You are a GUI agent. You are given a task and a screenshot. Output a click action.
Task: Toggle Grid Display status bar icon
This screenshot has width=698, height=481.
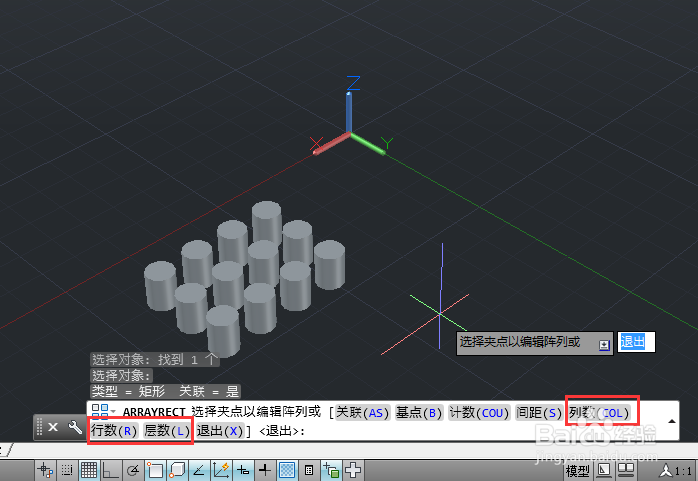pos(89,470)
